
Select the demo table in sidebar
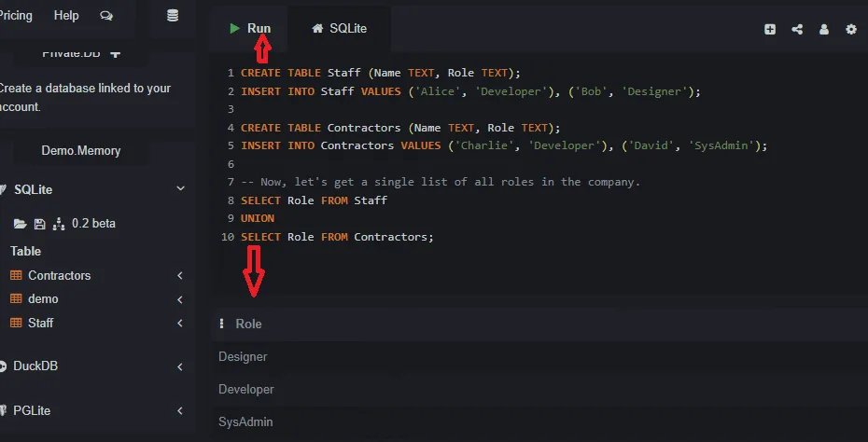pyautogui.click(x=43, y=299)
